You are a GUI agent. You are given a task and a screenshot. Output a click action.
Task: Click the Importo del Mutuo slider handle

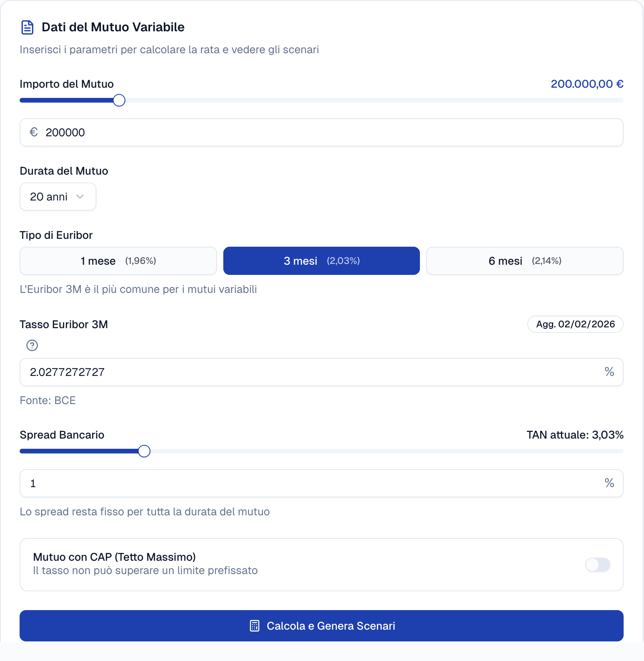119,101
